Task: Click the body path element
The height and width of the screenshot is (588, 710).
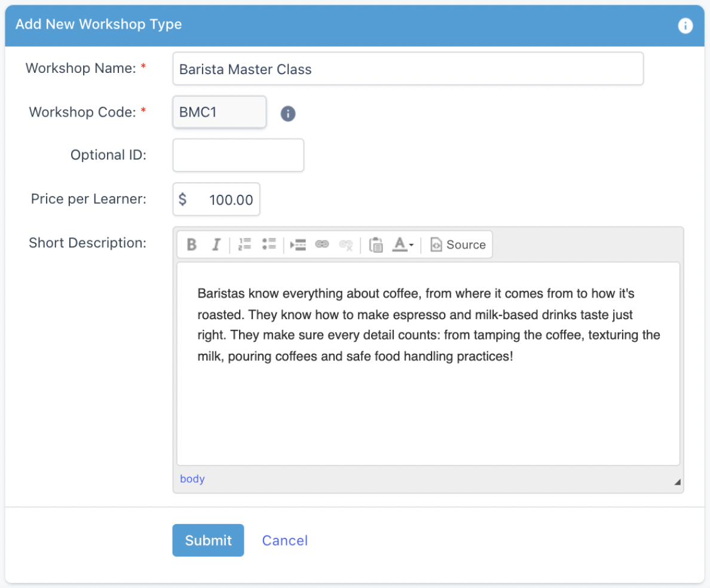Action: coord(192,479)
